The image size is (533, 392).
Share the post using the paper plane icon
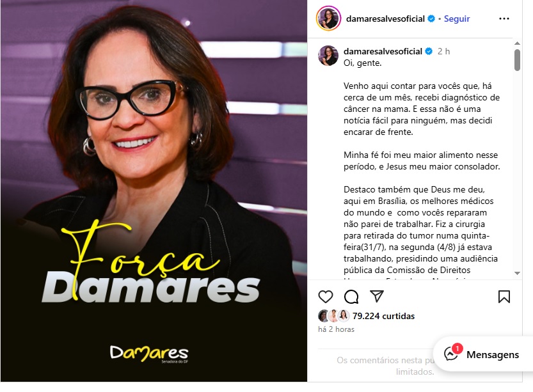click(x=377, y=296)
